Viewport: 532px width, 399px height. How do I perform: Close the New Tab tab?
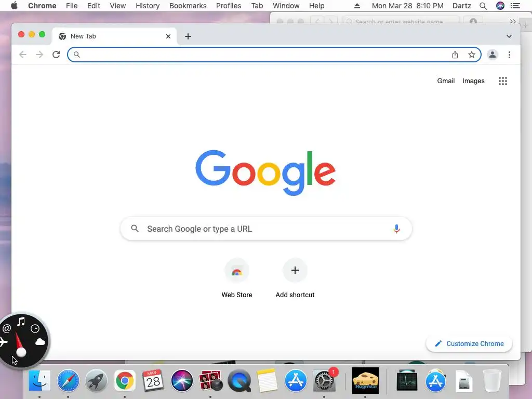pyautogui.click(x=168, y=36)
